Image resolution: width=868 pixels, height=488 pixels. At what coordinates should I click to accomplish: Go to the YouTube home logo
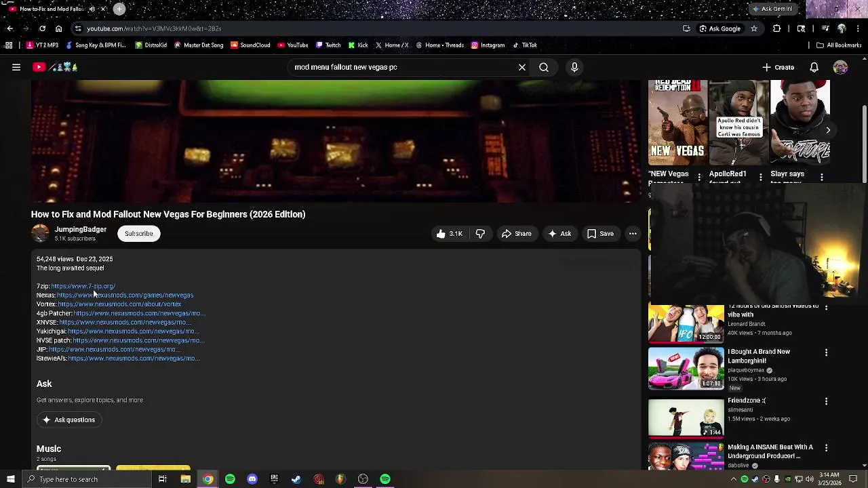[55, 67]
